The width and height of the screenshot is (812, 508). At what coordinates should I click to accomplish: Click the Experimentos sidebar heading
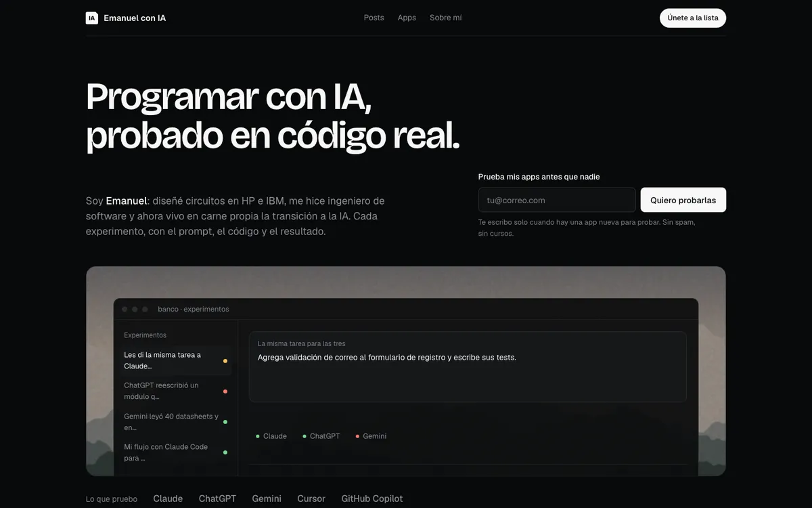(x=145, y=335)
